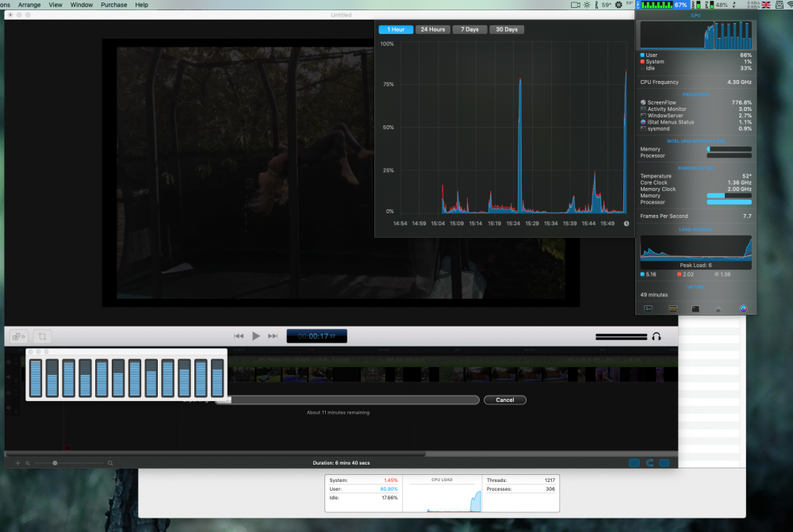793x532 pixels.
Task: Click the clock icon on CPU history graph
Action: (626, 224)
